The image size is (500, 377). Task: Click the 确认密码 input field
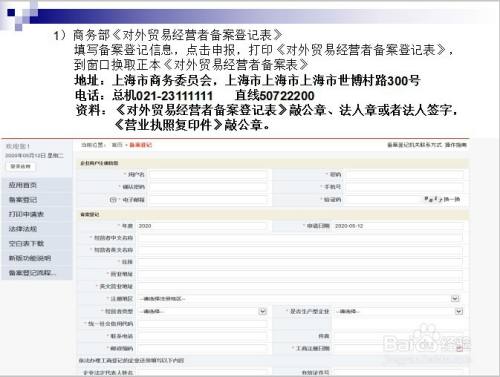point(208,187)
